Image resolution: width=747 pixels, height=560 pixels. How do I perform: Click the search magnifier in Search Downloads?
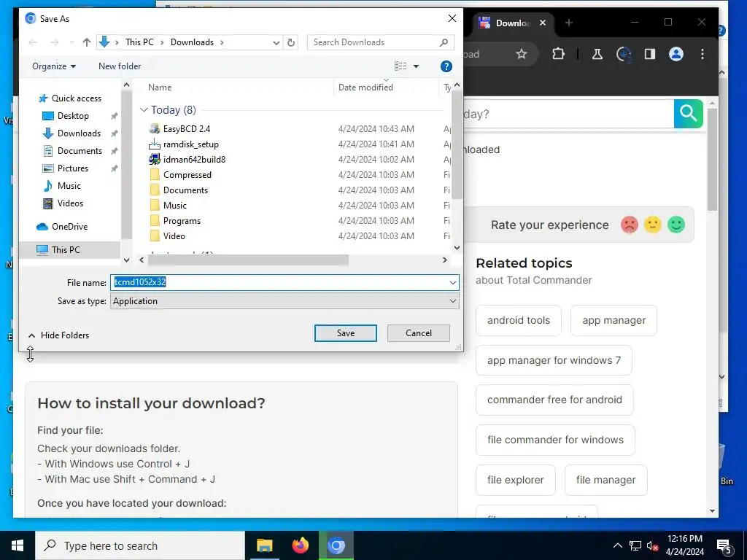coord(444,42)
